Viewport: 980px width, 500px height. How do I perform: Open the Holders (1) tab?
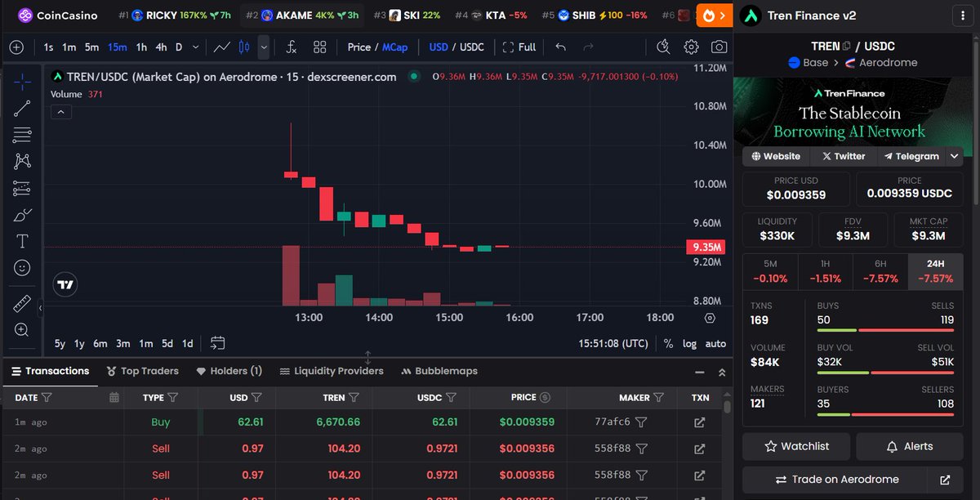pyautogui.click(x=229, y=371)
